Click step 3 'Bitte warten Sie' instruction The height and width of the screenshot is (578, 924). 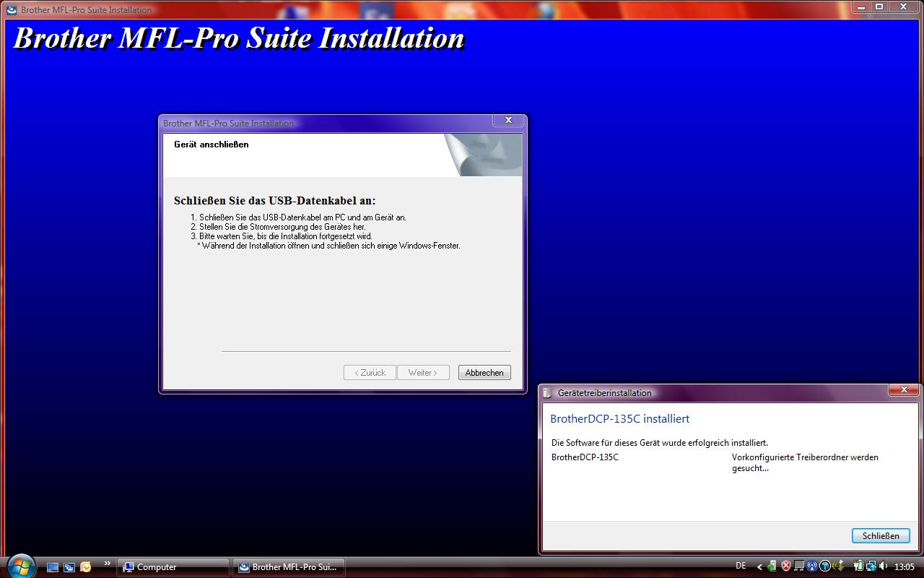click(282, 236)
